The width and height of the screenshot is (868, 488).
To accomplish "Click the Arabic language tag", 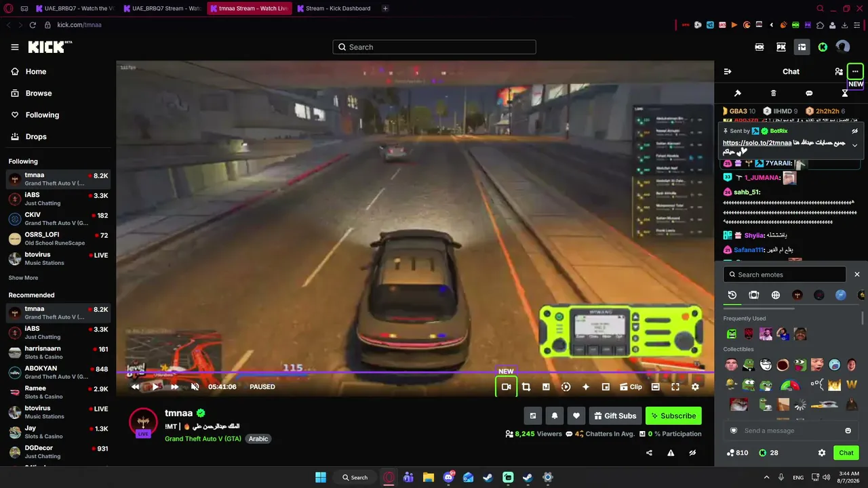I will pyautogui.click(x=258, y=439).
